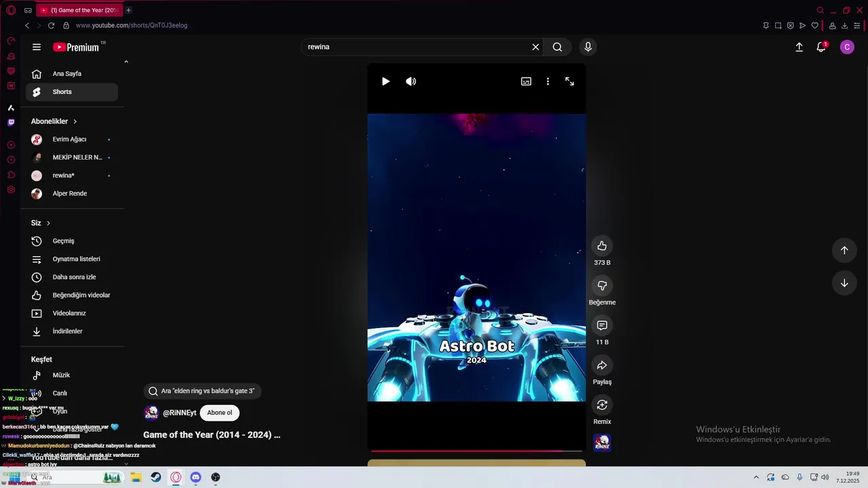The width and height of the screenshot is (868, 488).
Task: Toggle subtitles on the Short
Action: 526,81
